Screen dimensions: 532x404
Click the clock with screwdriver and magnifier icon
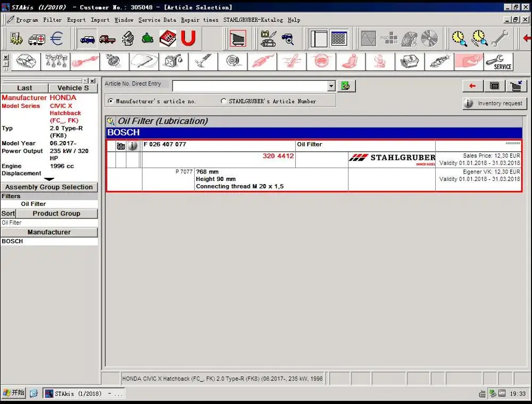click(480, 38)
